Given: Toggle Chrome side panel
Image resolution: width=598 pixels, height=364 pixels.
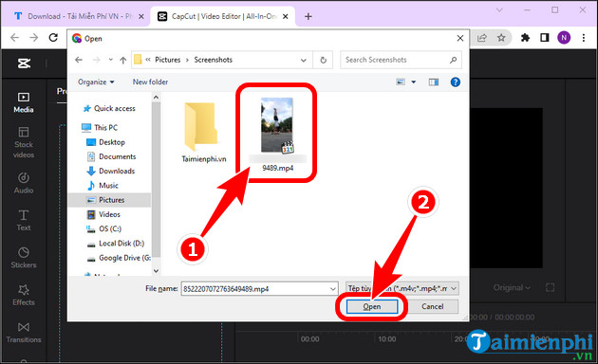Looking at the screenshot, I should (x=545, y=37).
